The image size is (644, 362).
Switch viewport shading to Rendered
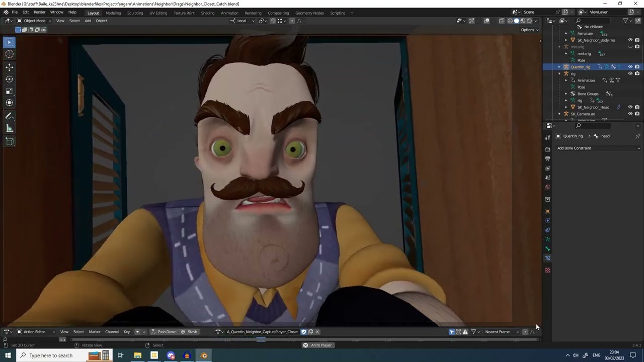click(529, 21)
